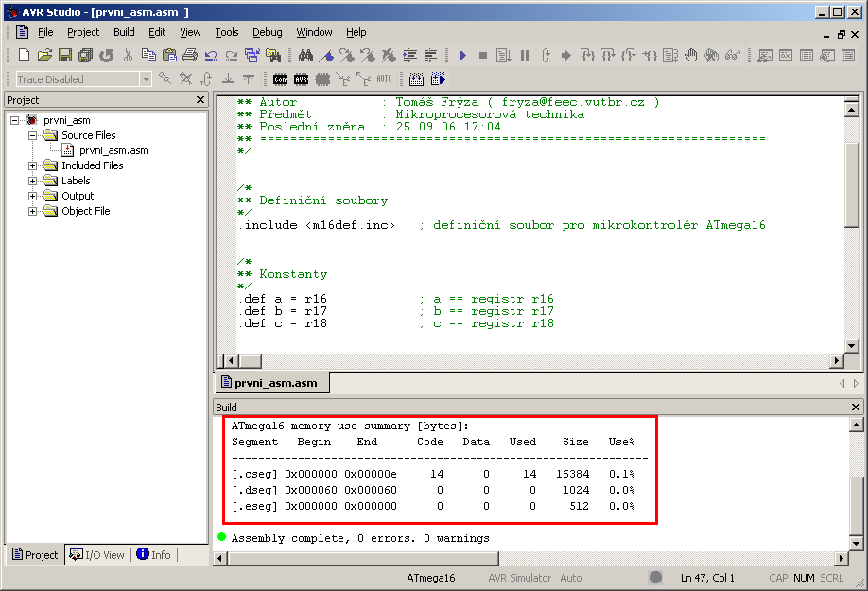Expand the Output folder
868x591 pixels.
point(33,196)
